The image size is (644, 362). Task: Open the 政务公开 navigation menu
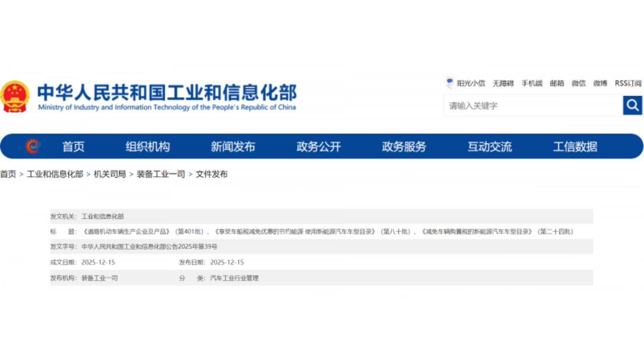click(x=318, y=146)
